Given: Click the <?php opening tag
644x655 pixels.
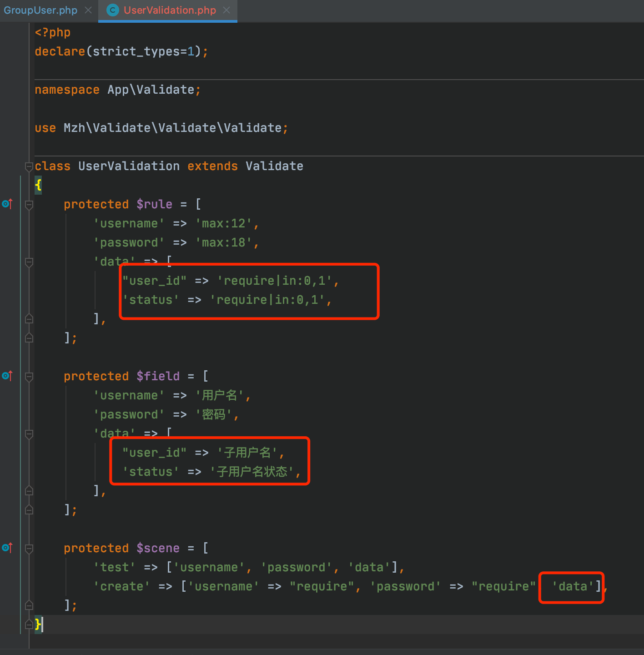Looking at the screenshot, I should 53,33.
